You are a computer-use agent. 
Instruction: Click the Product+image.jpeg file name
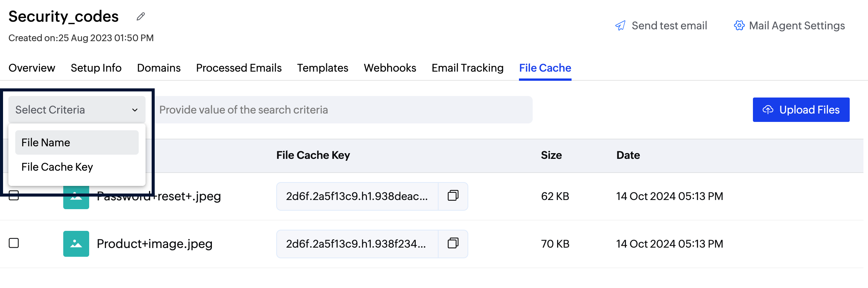tap(154, 243)
